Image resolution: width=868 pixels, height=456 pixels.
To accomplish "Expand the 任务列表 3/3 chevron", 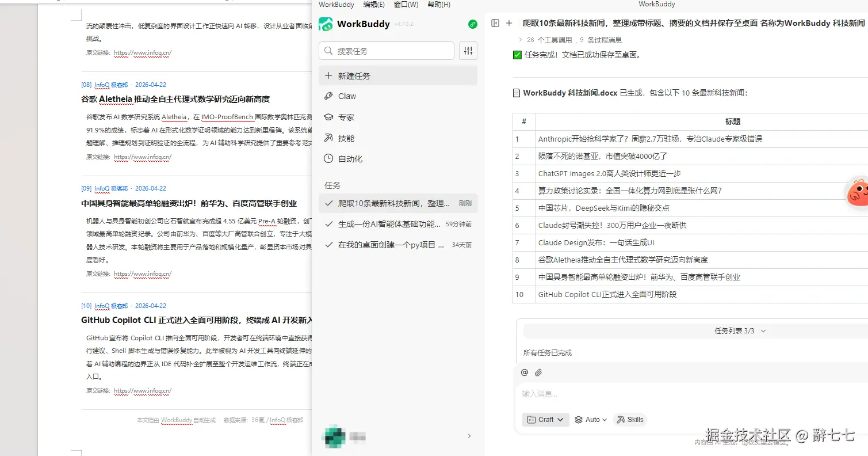I will (x=763, y=331).
